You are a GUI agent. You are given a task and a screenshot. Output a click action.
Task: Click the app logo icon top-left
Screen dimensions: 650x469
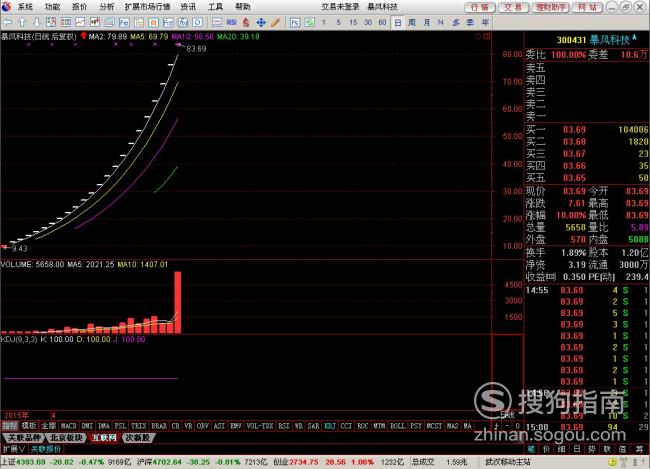pyautogui.click(x=6, y=6)
